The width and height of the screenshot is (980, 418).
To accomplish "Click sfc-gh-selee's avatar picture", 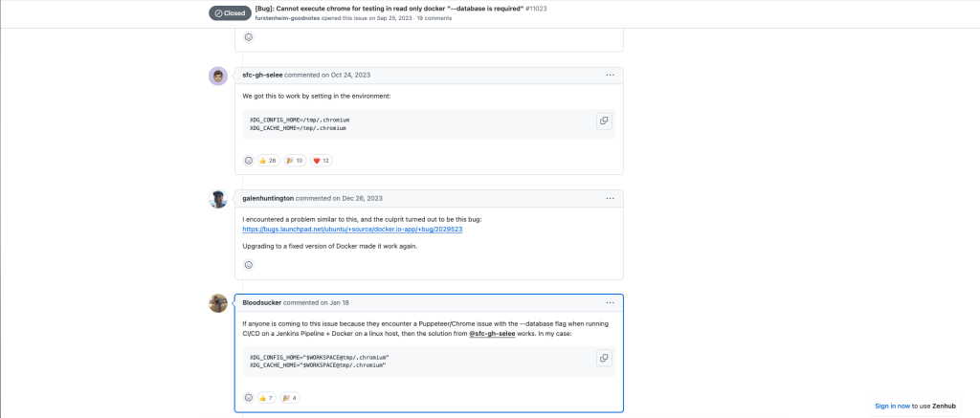I will (218, 77).
